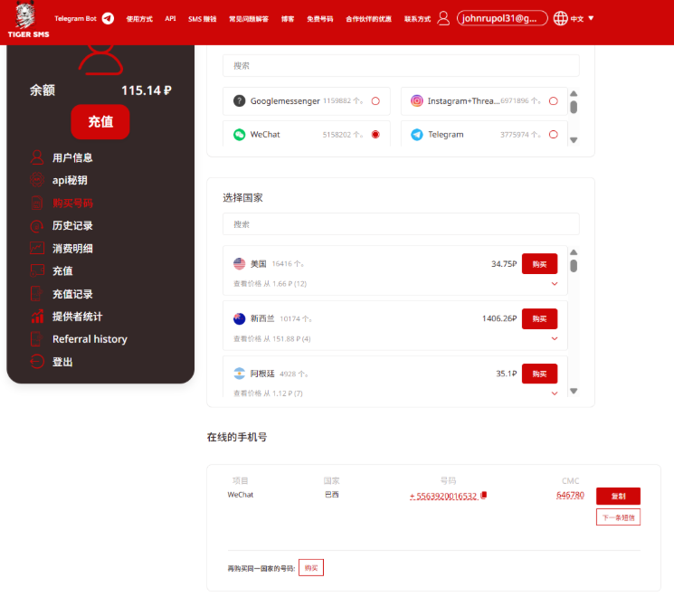Click the 阿根廷 flag icon

(239, 374)
